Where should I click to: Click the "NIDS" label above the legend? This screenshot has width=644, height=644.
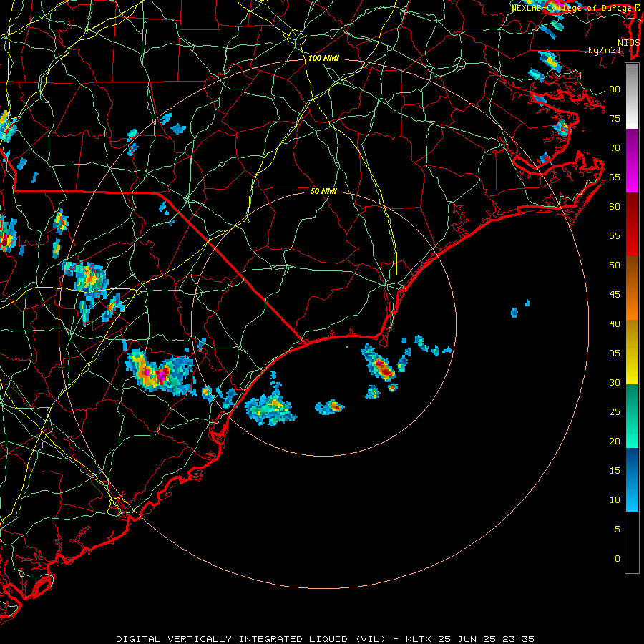click(629, 43)
